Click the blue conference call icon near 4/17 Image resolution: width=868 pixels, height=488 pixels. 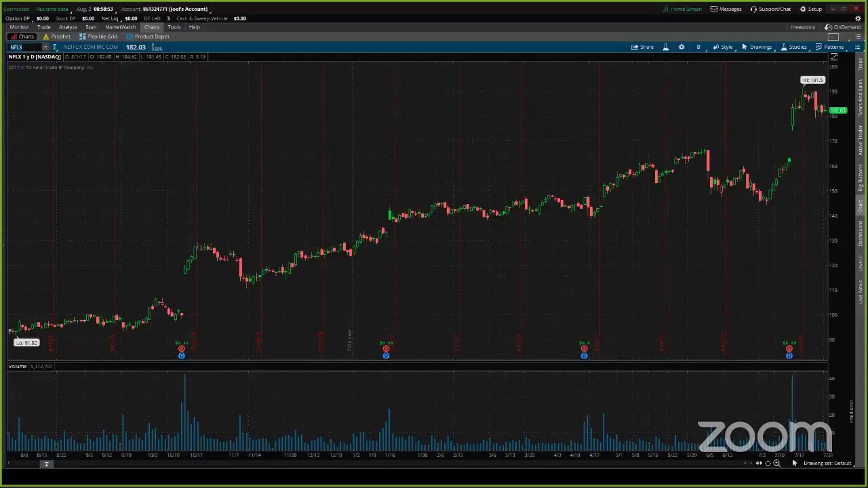[584, 355]
